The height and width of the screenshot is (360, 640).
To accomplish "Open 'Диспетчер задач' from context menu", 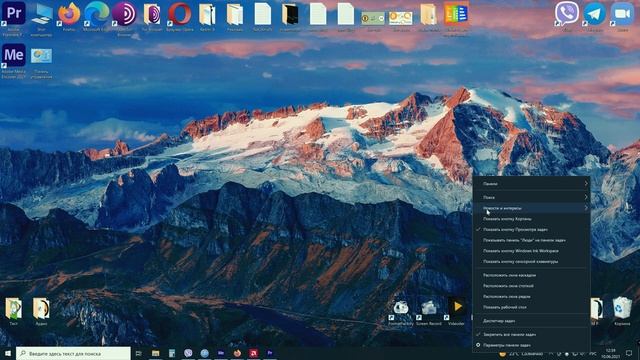I will 531,321.
